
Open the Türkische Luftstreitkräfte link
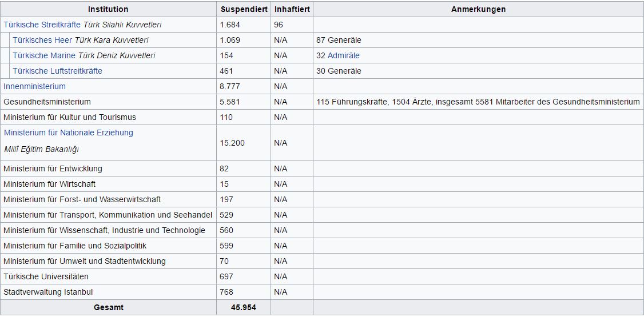(x=58, y=71)
